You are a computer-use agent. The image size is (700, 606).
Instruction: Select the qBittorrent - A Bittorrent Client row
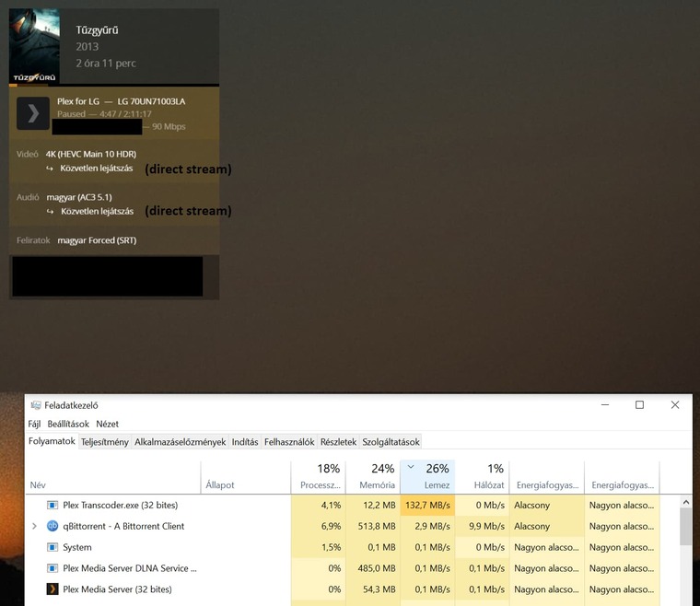[x=343, y=526]
